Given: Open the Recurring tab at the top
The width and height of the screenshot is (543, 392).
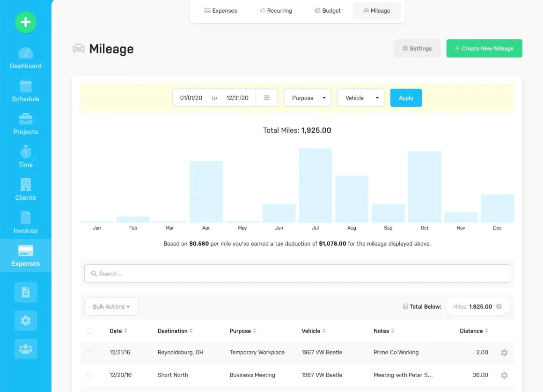Looking at the screenshot, I should point(276,10).
